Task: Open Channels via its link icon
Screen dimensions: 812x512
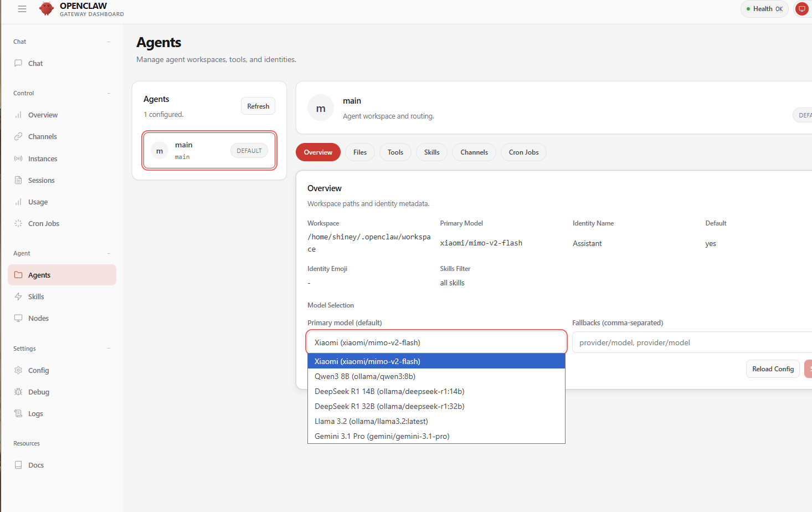Action: coord(18,136)
